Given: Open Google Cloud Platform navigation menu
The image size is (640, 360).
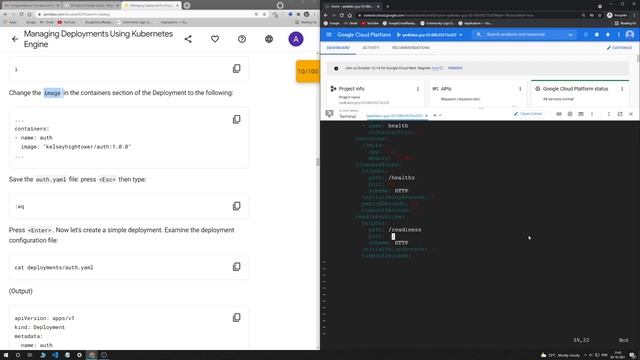Looking at the screenshot, I should coord(329,35).
